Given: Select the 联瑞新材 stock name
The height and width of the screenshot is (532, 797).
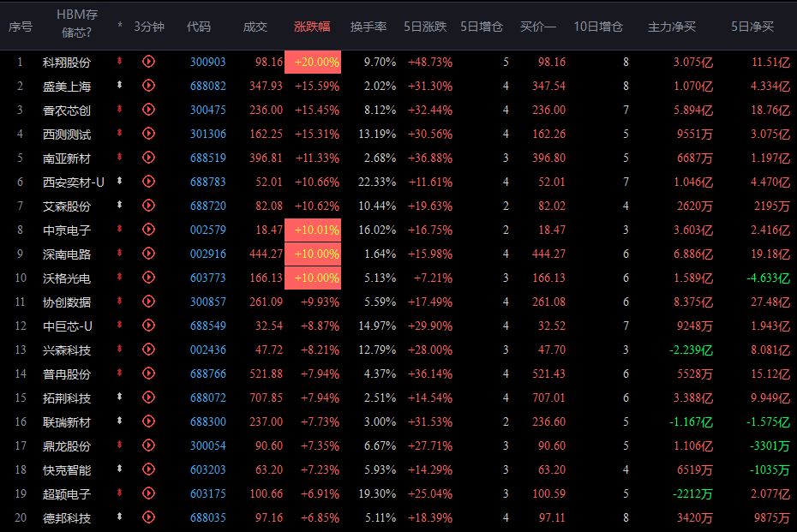Looking at the screenshot, I should 67,422.
